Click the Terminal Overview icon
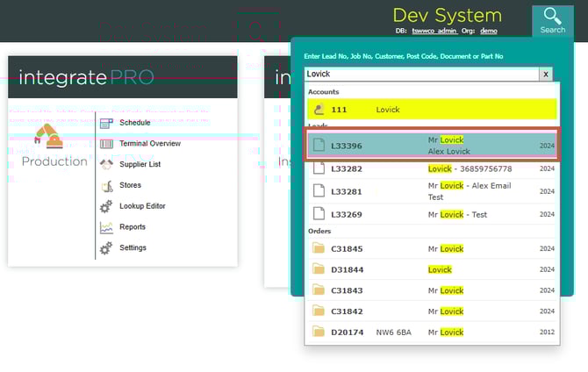588x372 pixels. click(106, 144)
